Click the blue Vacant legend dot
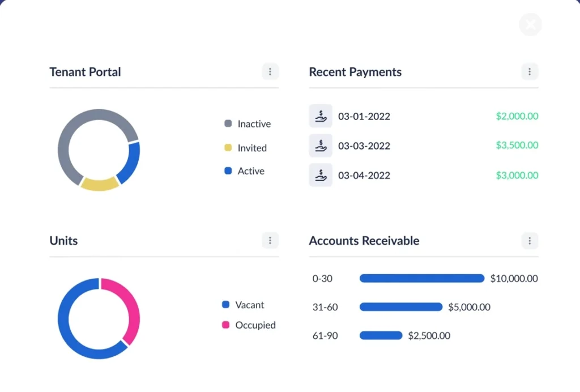Image resolution: width=580 pixels, height=392 pixels. tap(225, 305)
